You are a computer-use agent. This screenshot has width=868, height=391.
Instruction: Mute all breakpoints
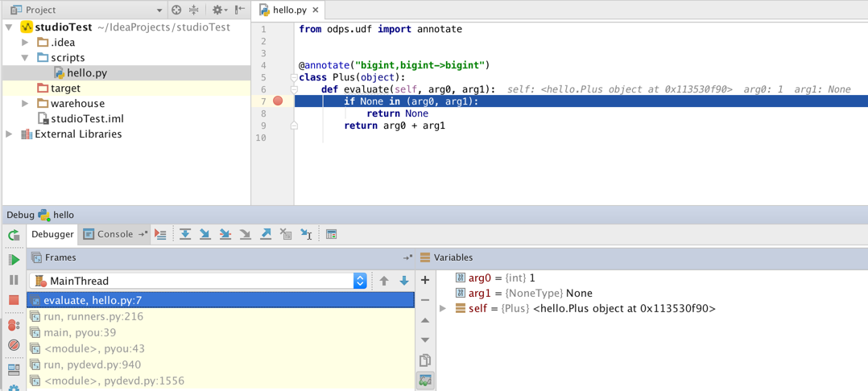[x=14, y=346]
